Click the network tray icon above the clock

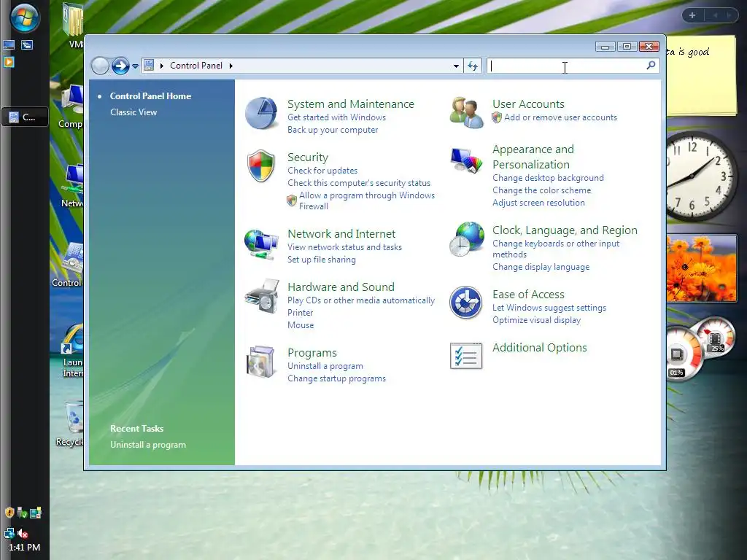[x=9, y=533]
